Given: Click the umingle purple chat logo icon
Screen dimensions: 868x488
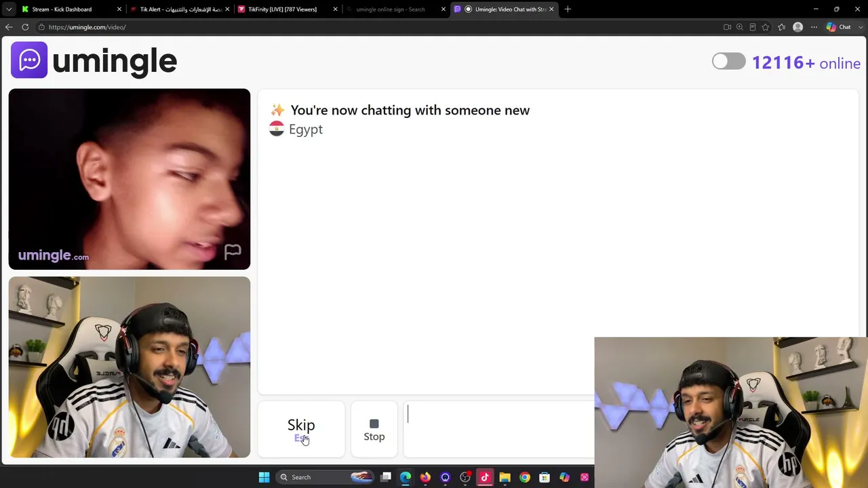Looking at the screenshot, I should [x=29, y=60].
